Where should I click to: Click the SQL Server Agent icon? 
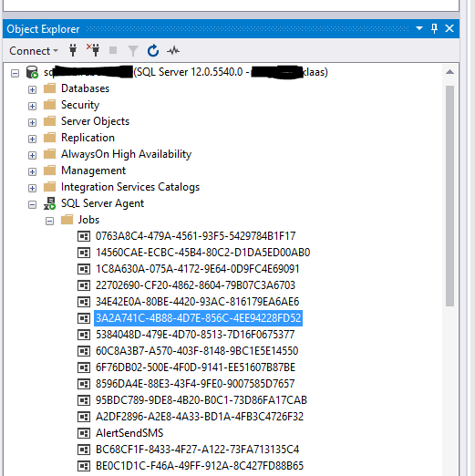[x=49, y=203]
